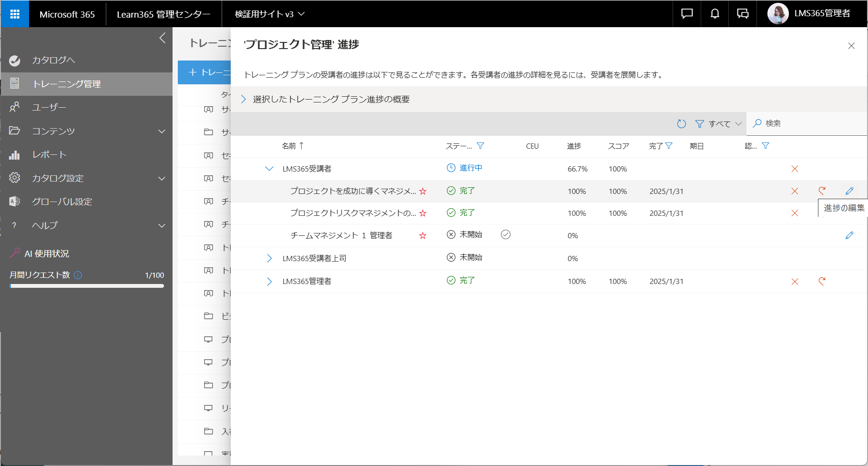Viewport: 868px width, 466px height.
Task: Click the 月間リクエスト数 info icon
Action: pyautogui.click(x=78, y=275)
